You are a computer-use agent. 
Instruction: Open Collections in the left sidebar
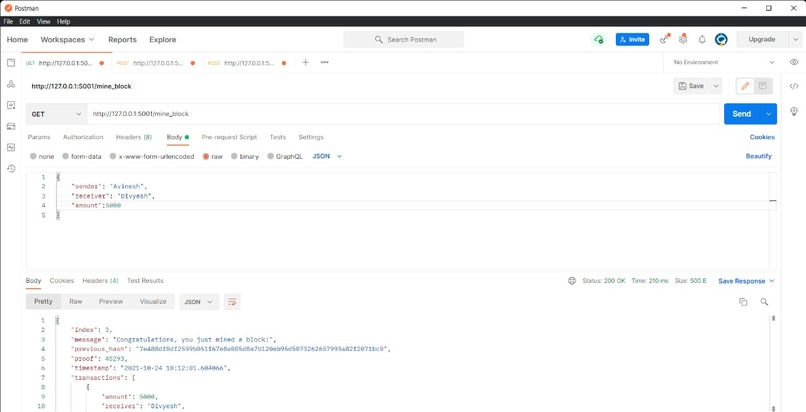[x=11, y=63]
